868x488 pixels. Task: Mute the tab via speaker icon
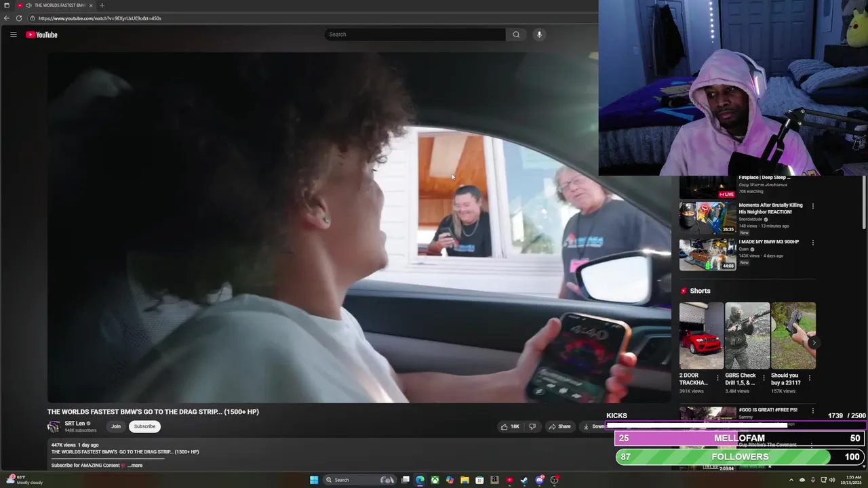click(x=28, y=5)
